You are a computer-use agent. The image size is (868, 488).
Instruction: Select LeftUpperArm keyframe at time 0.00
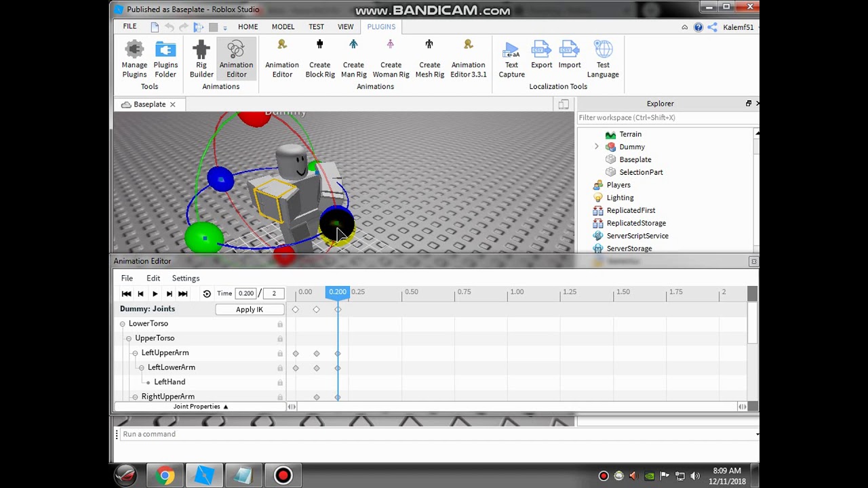(296, 353)
